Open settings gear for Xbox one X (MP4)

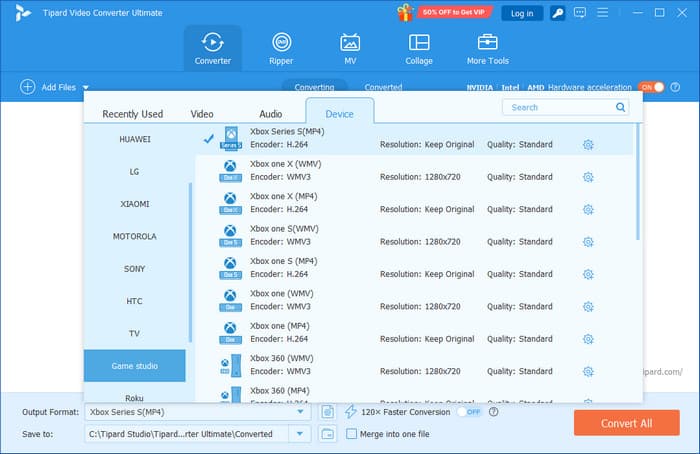point(588,209)
